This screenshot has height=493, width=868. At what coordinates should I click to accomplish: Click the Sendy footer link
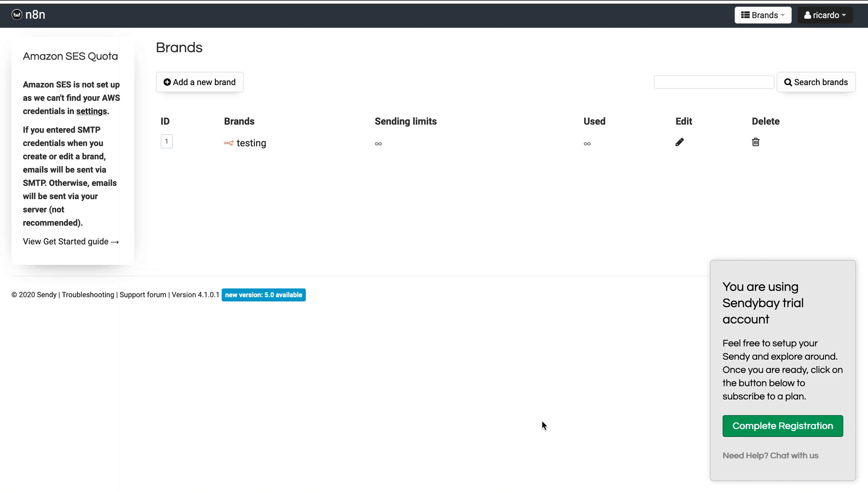coord(46,295)
